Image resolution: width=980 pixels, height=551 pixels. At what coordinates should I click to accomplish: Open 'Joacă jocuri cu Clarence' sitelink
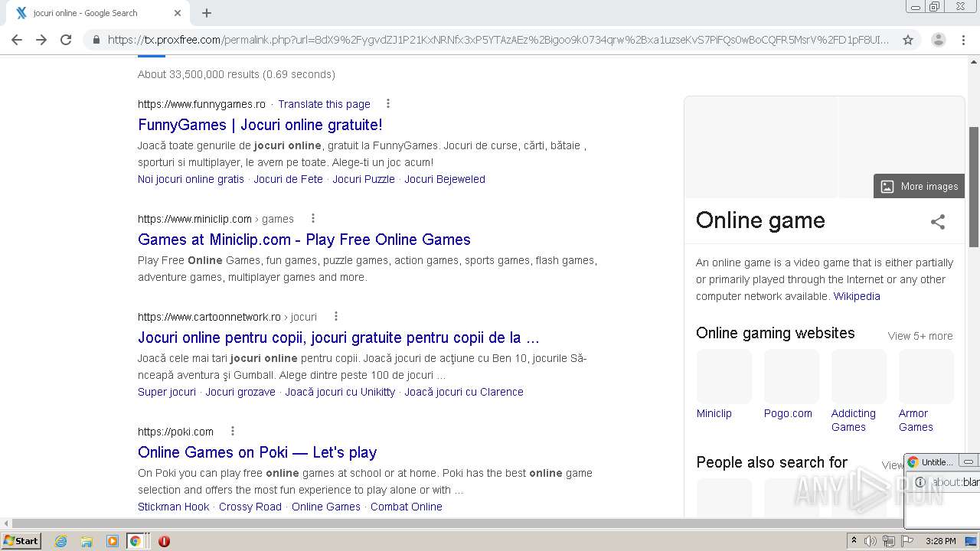(464, 392)
